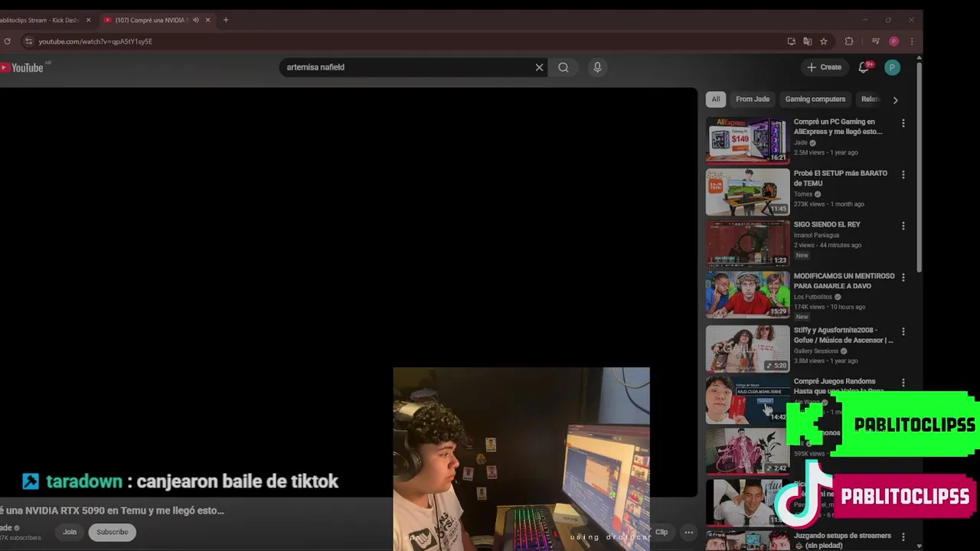Screen dimensions: 980x551
Task: Open the Gallery Sessions channel name
Action: tap(816, 351)
